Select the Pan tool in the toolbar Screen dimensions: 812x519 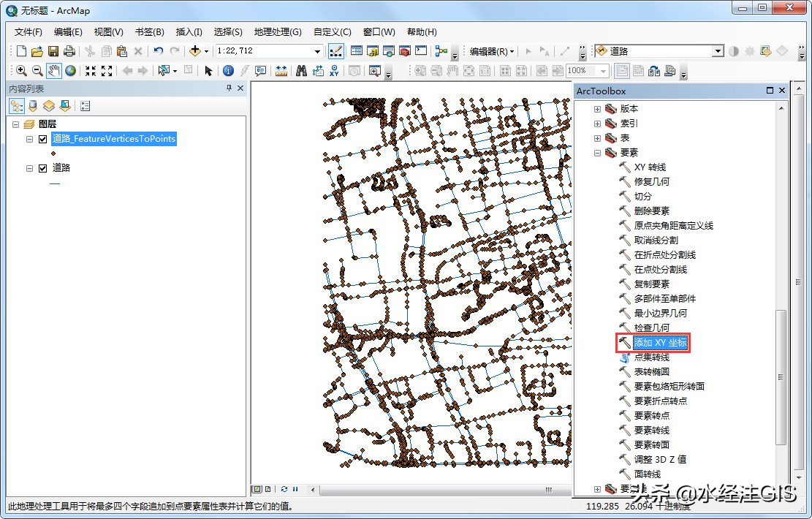coord(53,70)
